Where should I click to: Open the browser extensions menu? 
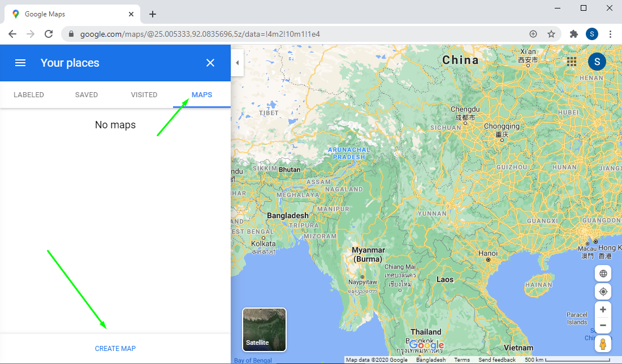[573, 34]
